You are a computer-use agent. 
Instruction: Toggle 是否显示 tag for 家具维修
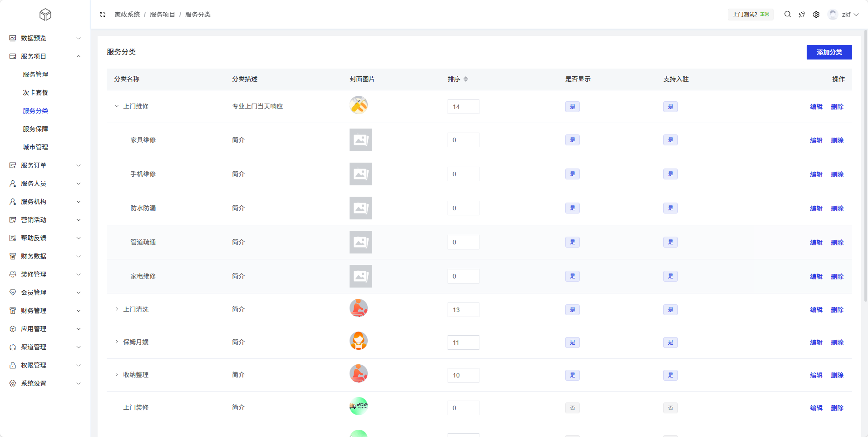pyautogui.click(x=572, y=140)
